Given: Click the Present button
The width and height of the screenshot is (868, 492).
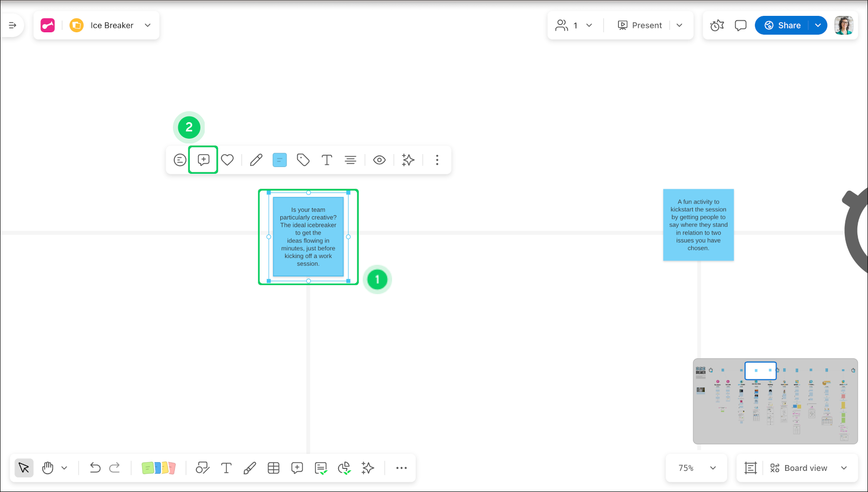Looking at the screenshot, I should [640, 26].
